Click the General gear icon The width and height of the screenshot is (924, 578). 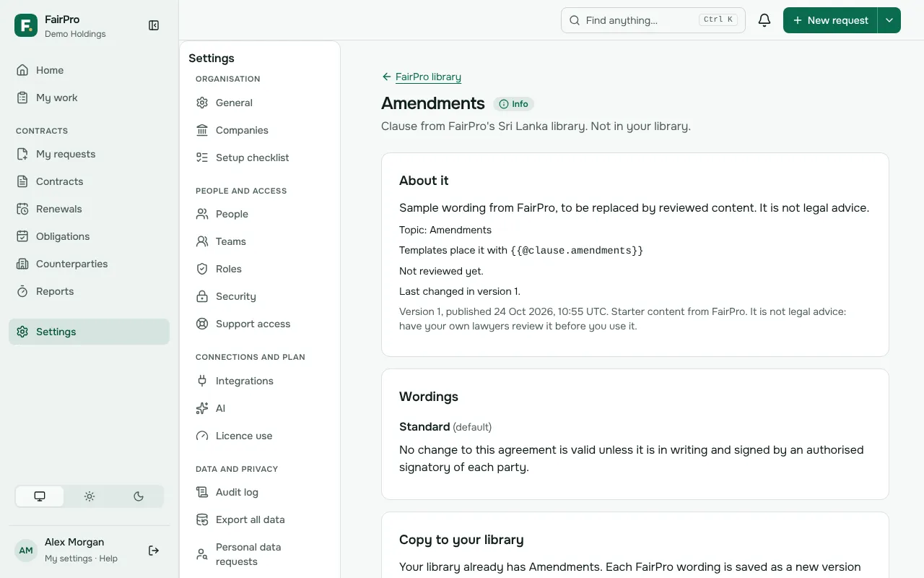pyautogui.click(x=202, y=103)
